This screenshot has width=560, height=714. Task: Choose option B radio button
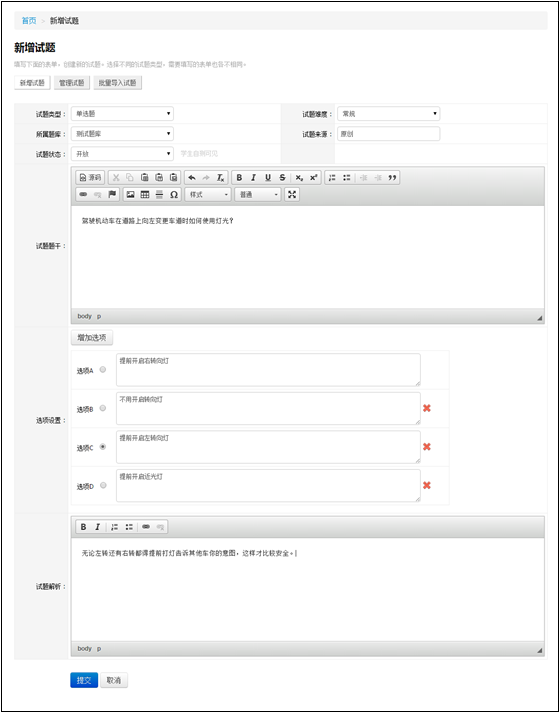103,408
